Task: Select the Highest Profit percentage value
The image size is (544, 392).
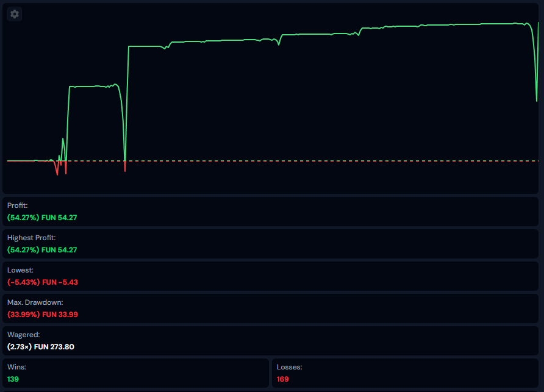Action: click(x=23, y=250)
